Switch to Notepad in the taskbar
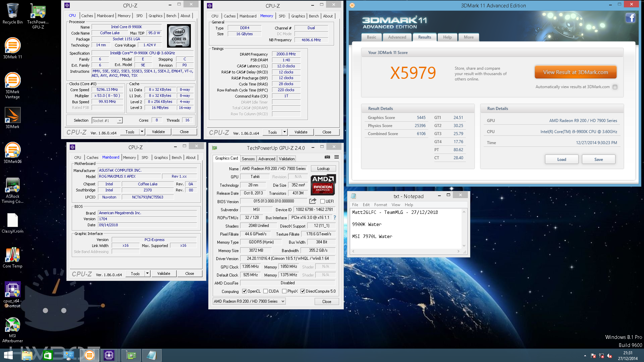This screenshot has height=362, width=644. coord(152,355)
